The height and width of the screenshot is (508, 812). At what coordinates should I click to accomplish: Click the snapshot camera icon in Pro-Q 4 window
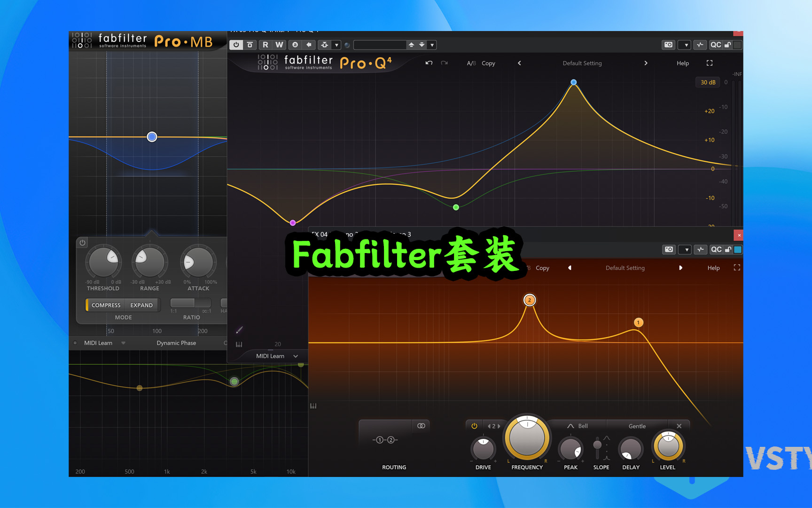coord(668,45)
